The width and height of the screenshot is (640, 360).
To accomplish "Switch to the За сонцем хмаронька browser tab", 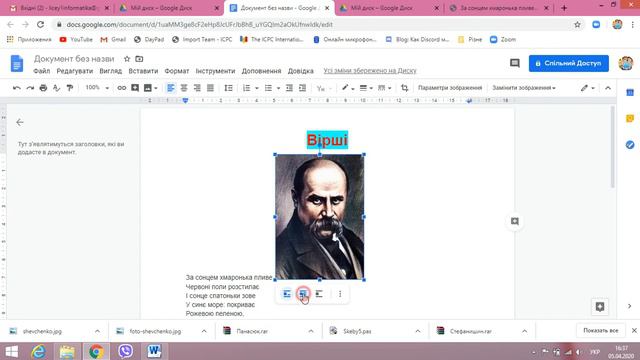I will coord(498,8).
